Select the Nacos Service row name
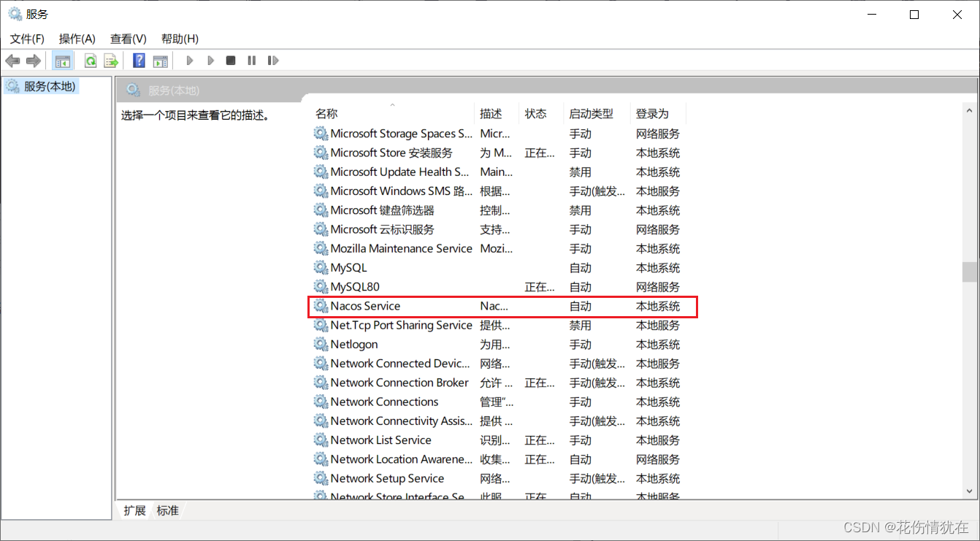Image resolution: width=980 pixels, height=541 pixels. point(365,306)
